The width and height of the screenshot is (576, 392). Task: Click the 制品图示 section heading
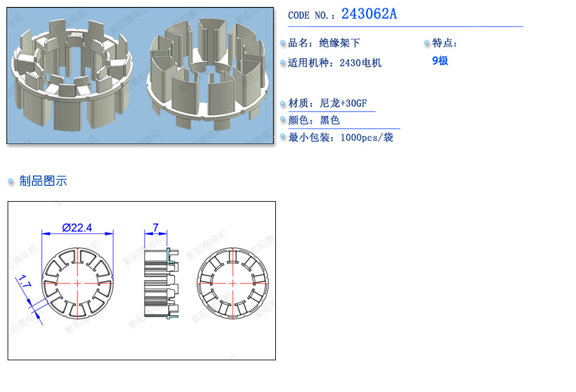tap(43, 181)
